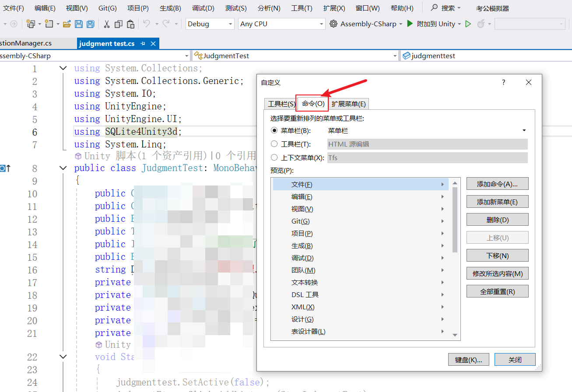Viewport: 572px width, 392px height.
Task: Select 团队(M) in the preview list
Action: [x=361, y=270]
